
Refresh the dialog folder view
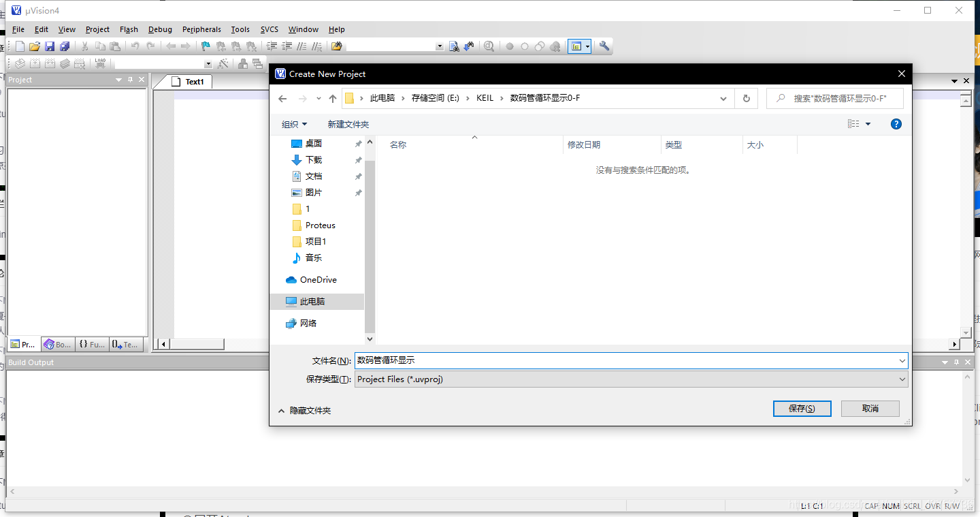[747, 98]
